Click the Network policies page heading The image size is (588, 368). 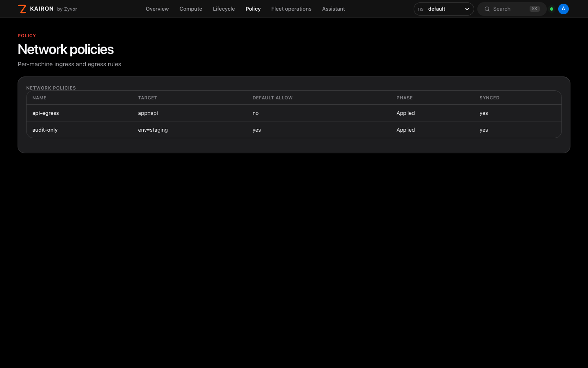(66, 49)
